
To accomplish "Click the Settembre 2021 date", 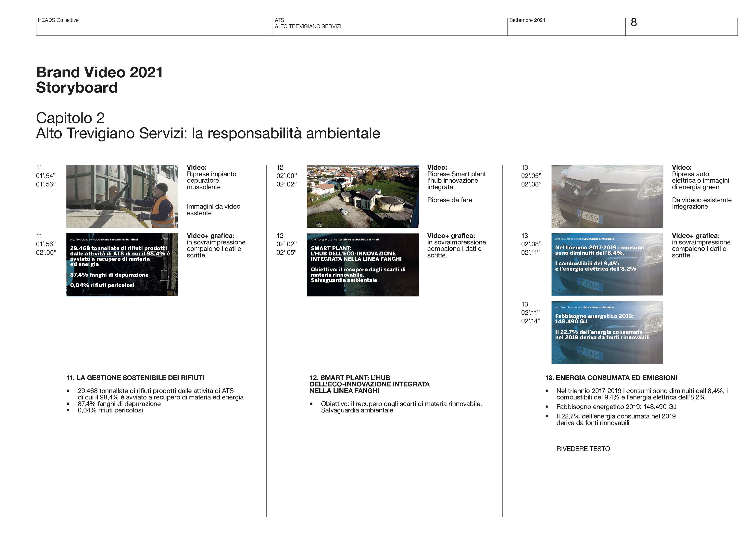I will [527, 20].
